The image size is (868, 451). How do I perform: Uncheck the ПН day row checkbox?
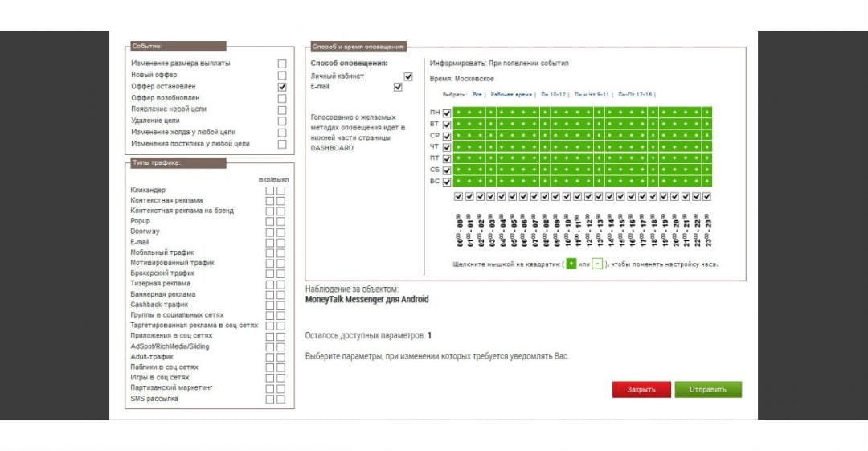point(447,113)
